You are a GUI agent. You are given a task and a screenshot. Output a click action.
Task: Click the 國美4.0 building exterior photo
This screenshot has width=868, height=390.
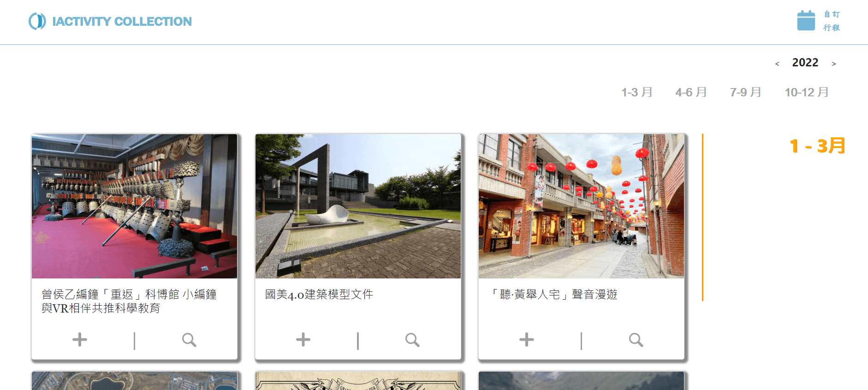tap(358, 206)
